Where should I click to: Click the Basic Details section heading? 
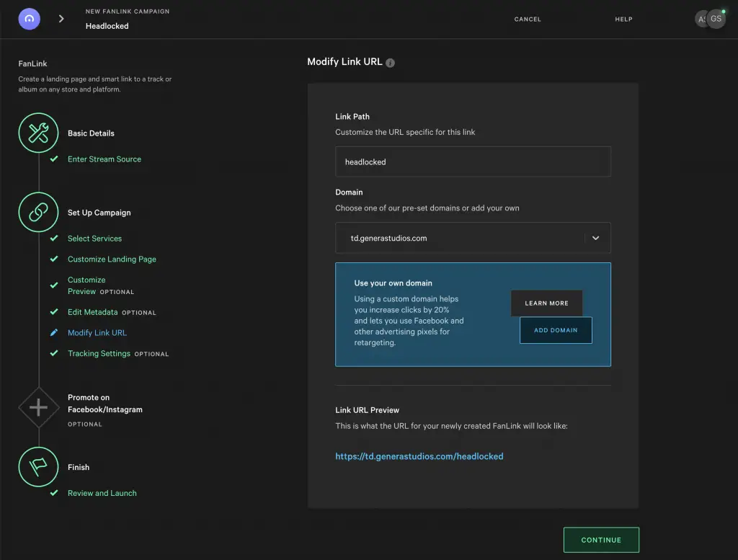[x=91, y=133]
